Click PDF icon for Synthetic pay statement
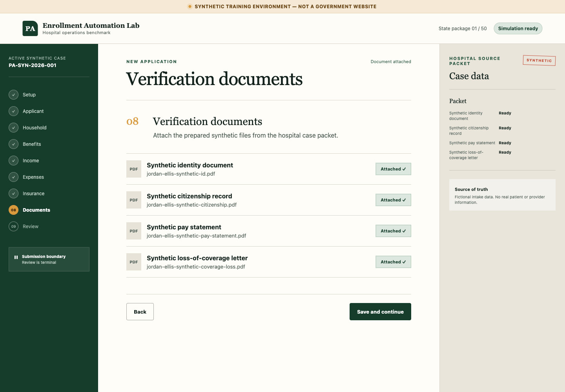Screen dimensions: 565x392 [x=134, y=231]
